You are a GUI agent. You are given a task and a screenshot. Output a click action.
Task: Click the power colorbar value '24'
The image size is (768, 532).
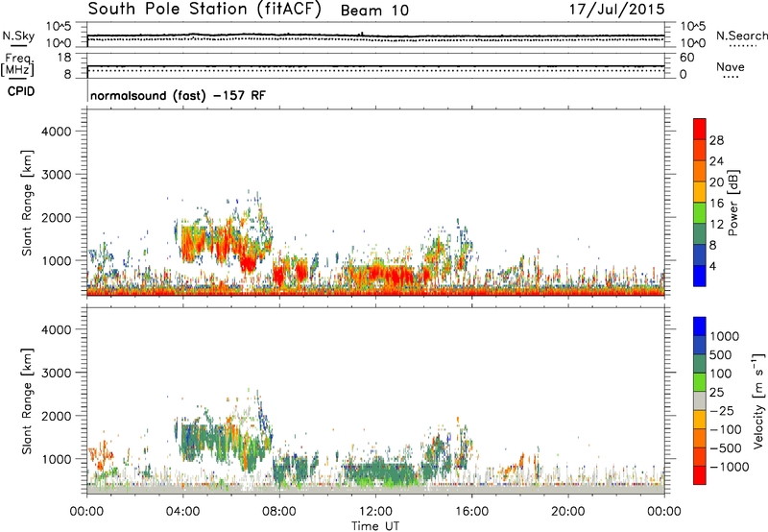coord(716,161)
